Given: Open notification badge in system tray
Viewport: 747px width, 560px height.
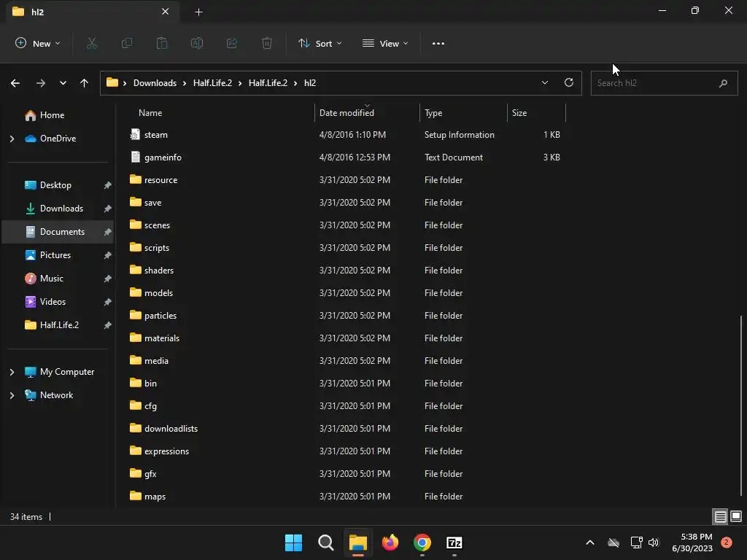Looking at the screenshot, I should (x=727, y=542).
